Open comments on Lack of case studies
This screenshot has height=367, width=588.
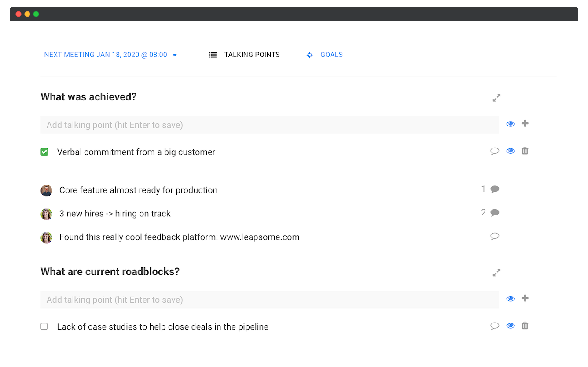(495, 326)
